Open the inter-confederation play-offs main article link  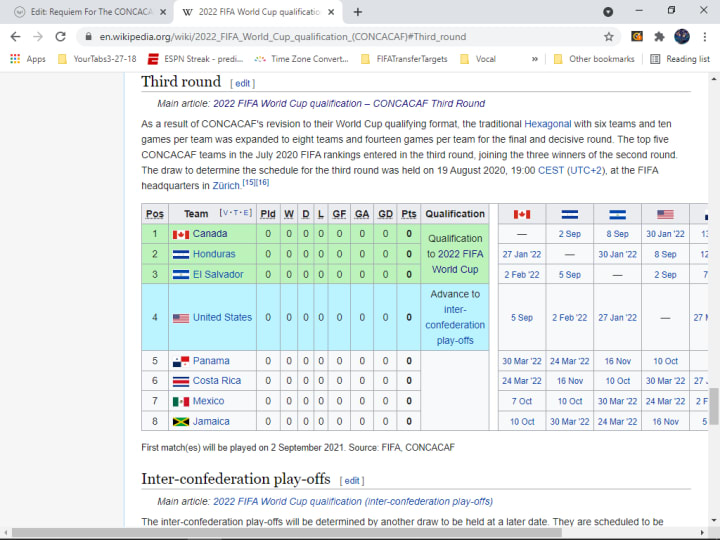click(x=353, y=501)
